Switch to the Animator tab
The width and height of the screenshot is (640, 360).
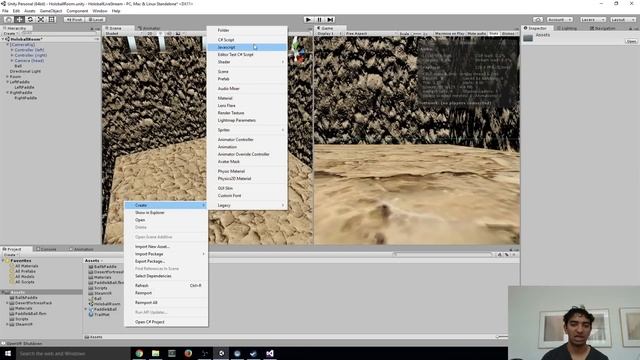pos(149,28)
